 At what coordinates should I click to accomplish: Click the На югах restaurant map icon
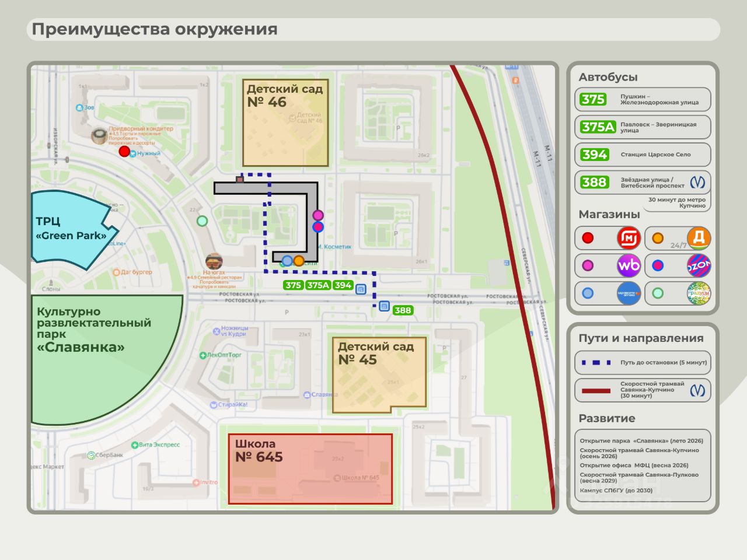point(214,261)
